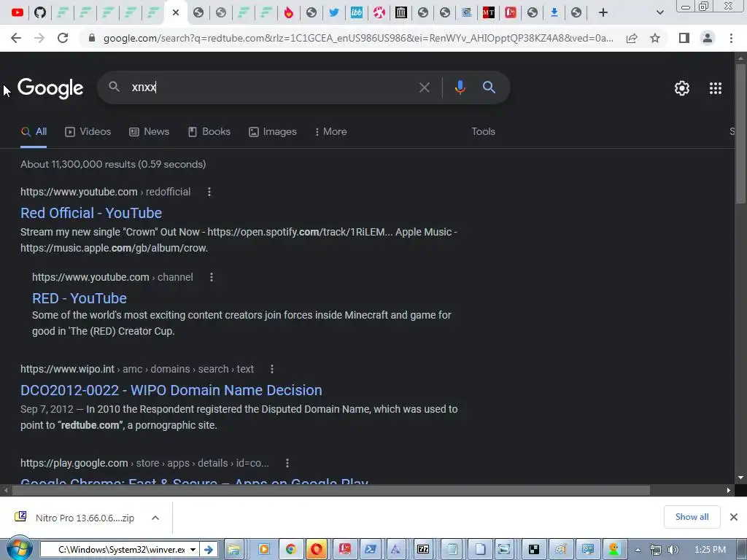
Task: View site security lock info
Action: click(x=92, y=38)
